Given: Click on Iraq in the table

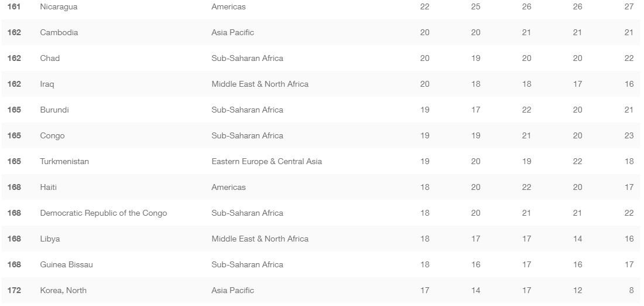Looking at the screenshot, I should (47, 84).
